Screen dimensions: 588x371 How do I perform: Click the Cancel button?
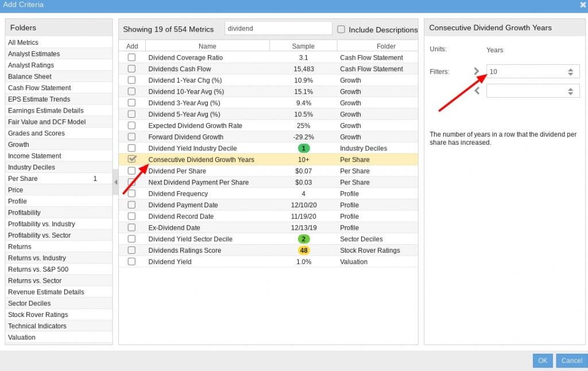[571, 360]
